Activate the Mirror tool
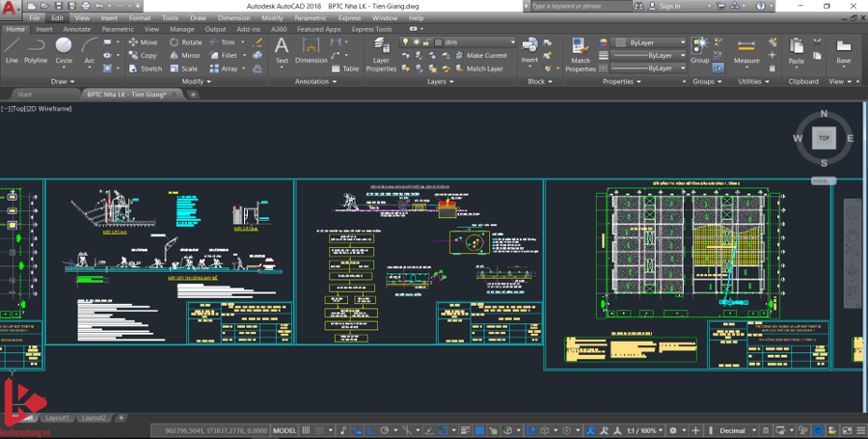868x439 pixels. tap(184, 55)
